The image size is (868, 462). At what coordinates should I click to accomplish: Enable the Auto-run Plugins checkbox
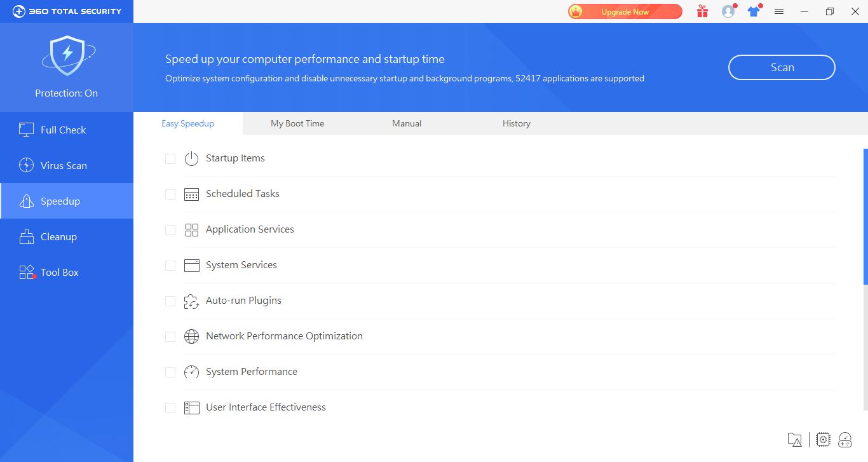pyautogui.click(x=170, y=301)
